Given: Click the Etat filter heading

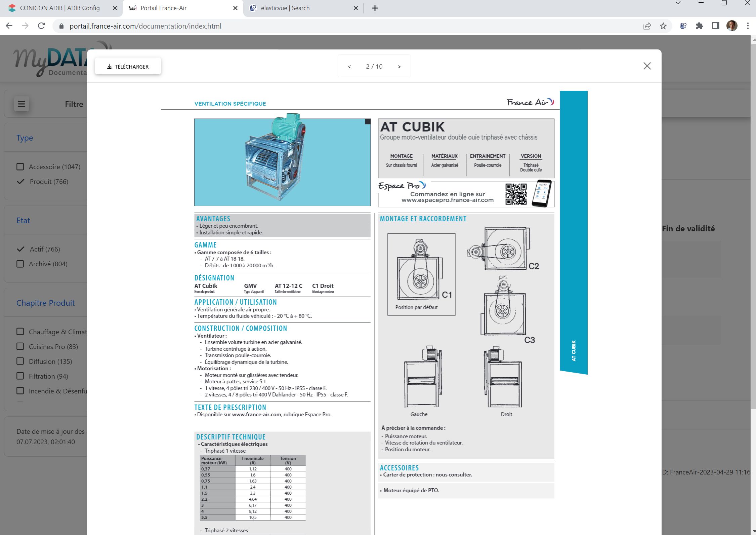Looking at the screenshot, I should pyautogui.click(x=23, y=221).
